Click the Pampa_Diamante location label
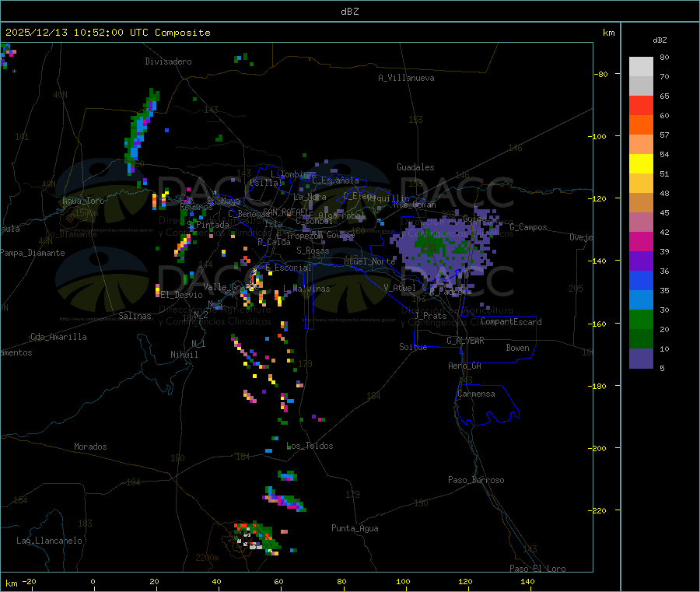This screenshot has width=700, height=592. pos(33,253)
